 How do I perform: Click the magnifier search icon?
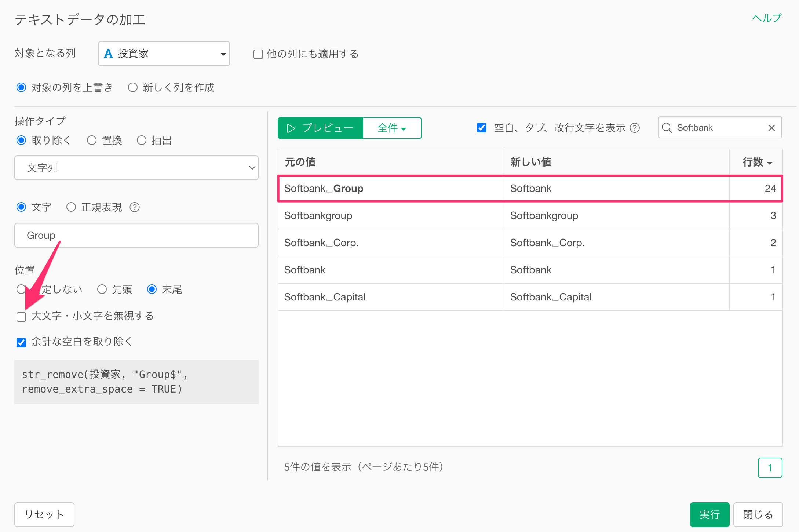click(x=667, y=128)
